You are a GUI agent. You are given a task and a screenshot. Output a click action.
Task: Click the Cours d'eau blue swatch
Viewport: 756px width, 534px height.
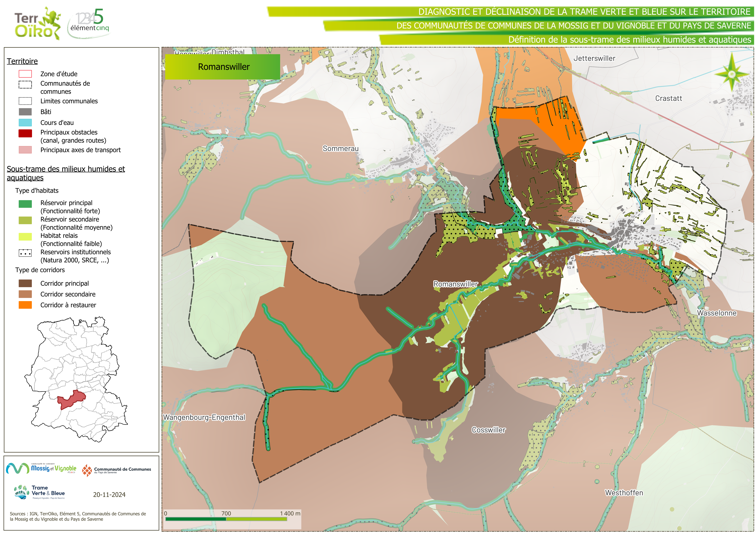coord(25,123)
